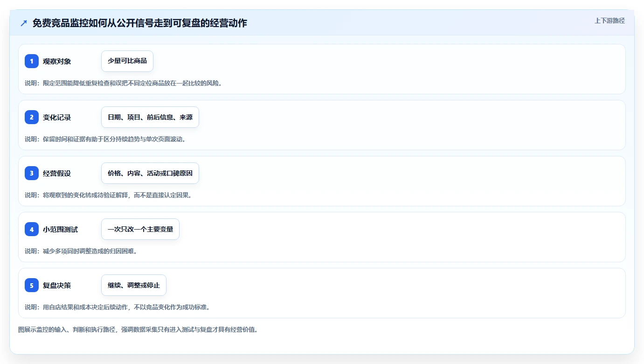Click the 一次只改一个主要变量 chip
Viewport: 644px width, 364px height.
click(140, 229)
